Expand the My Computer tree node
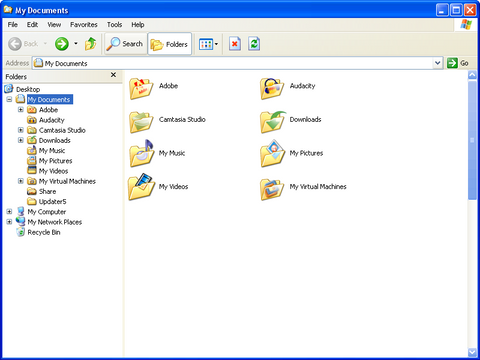Image resolution: width=480 pixels, height=360 pixels. click(x=9, y=211)
